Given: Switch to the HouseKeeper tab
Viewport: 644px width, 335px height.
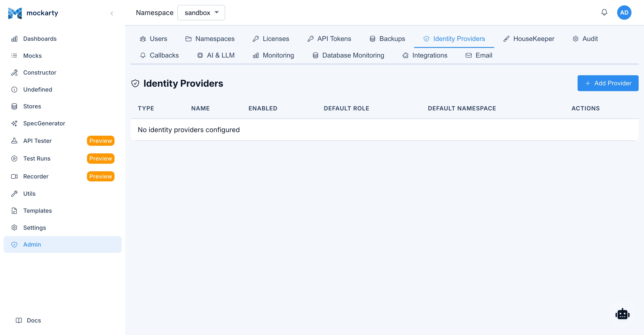Looking at the screenshot, I should coord(529,39).
